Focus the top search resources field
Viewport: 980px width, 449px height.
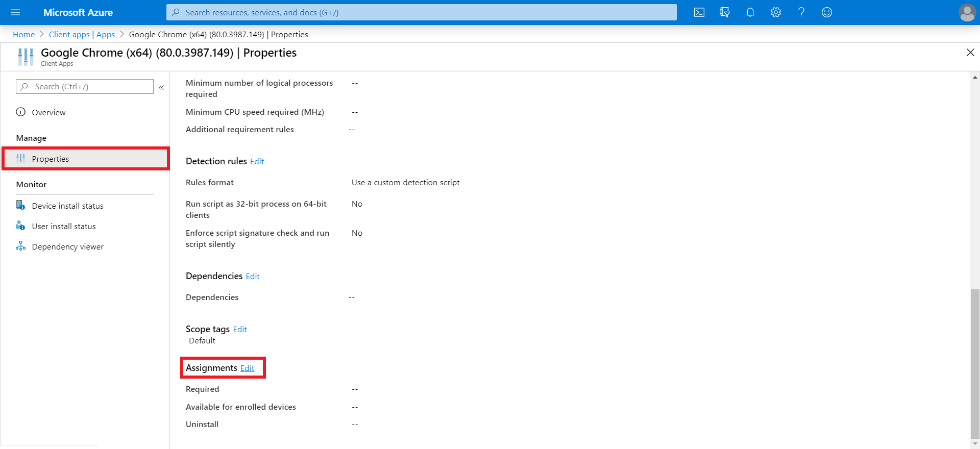(421, 12)
